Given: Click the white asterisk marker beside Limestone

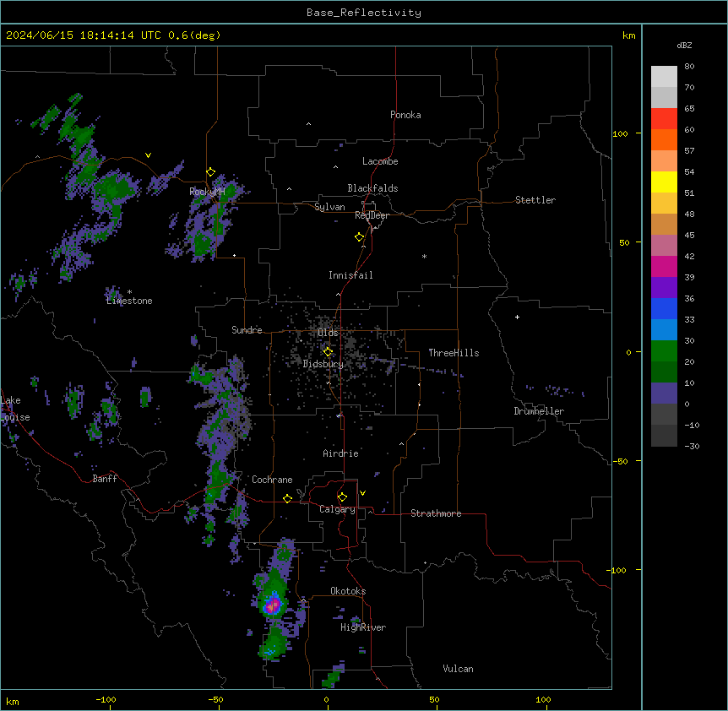Looking at the screenshot, I should coord(130,292).
